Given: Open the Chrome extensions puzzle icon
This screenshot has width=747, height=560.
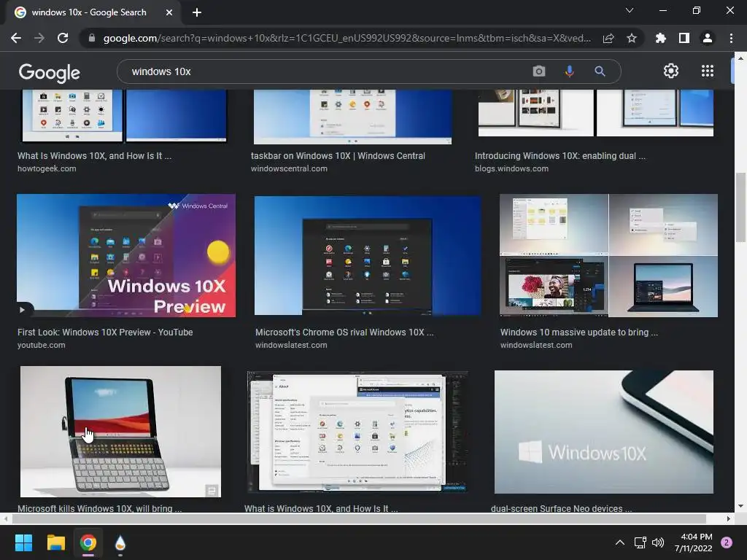Looking at the screenshot, I should [x=661, y=38].
